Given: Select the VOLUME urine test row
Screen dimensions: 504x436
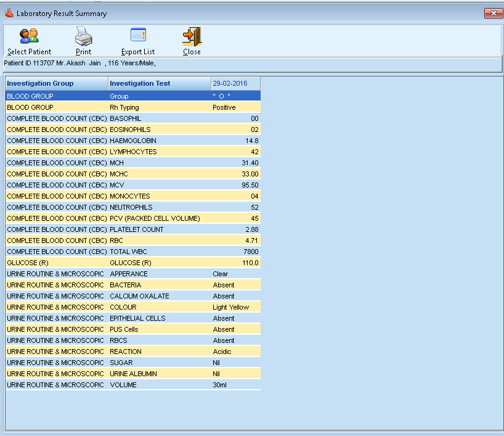Looking at the screenshot, I should (133, 385).
